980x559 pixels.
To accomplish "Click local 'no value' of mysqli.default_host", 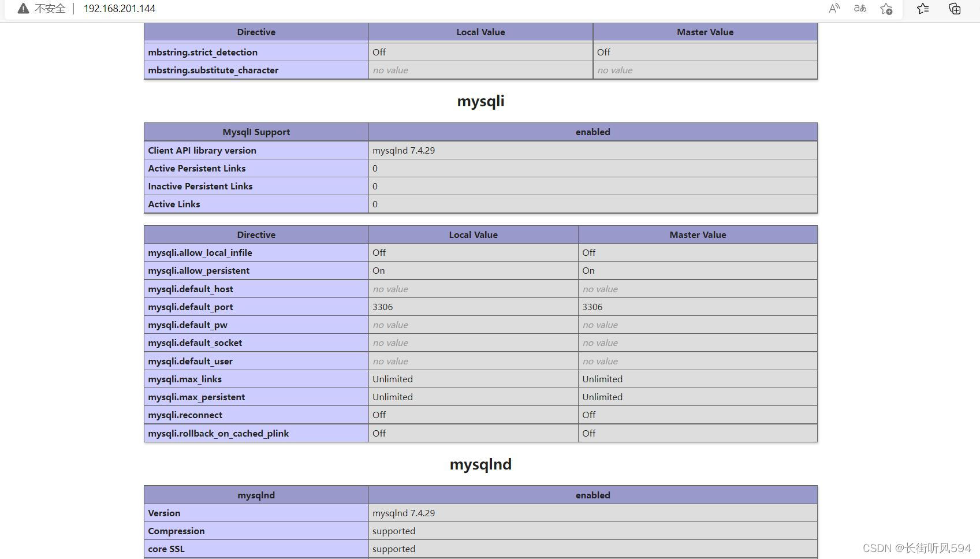I will pyautogui.click(x=390, y=289).
